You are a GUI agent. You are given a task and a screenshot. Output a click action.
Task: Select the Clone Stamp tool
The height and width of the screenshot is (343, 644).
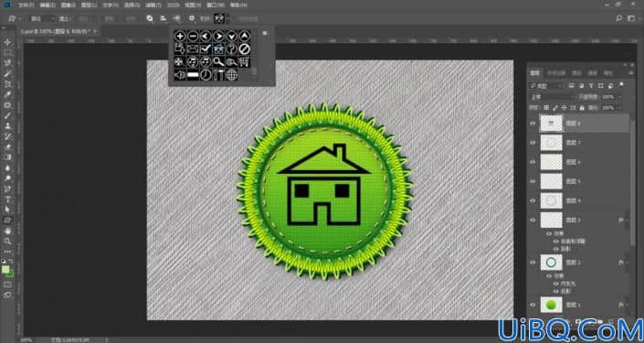pos(7,126)
